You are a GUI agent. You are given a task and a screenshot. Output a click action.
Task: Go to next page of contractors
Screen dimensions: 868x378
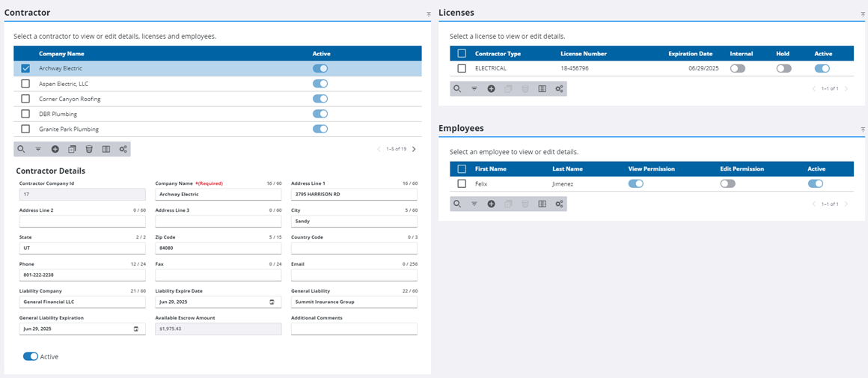414,149
